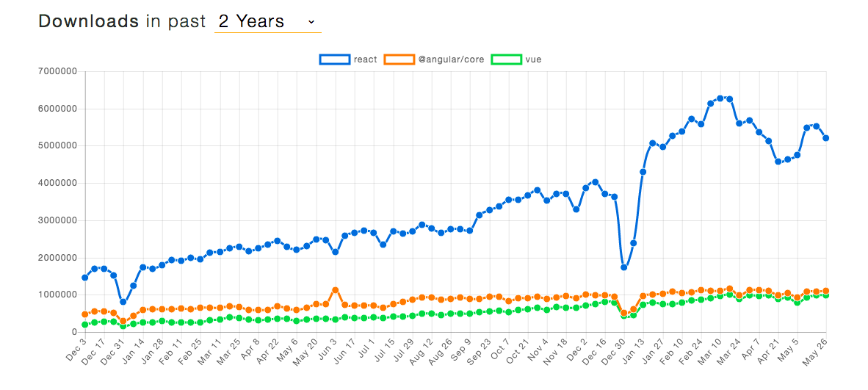Viewport: 868px width, 390px height.
Task: Click @angular/core's last data point at May 26
Action: (826, 291)
